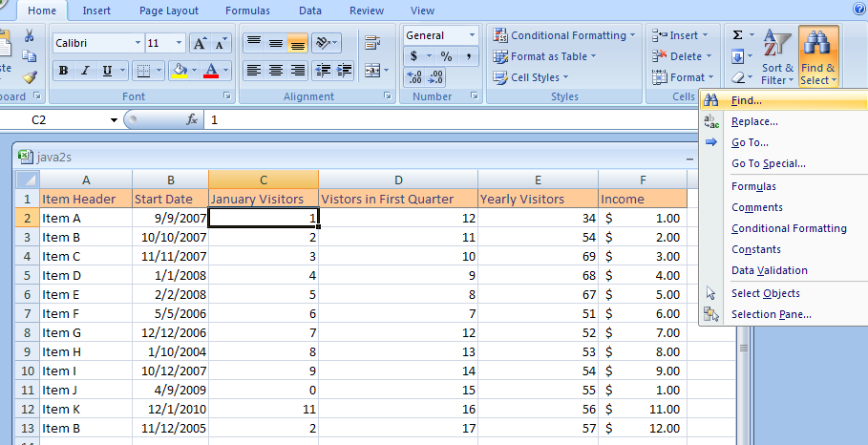This screenshot has width=868, height=445.
Task: Toggle the highlighted Bottom Align button
Action: [298, 43]
